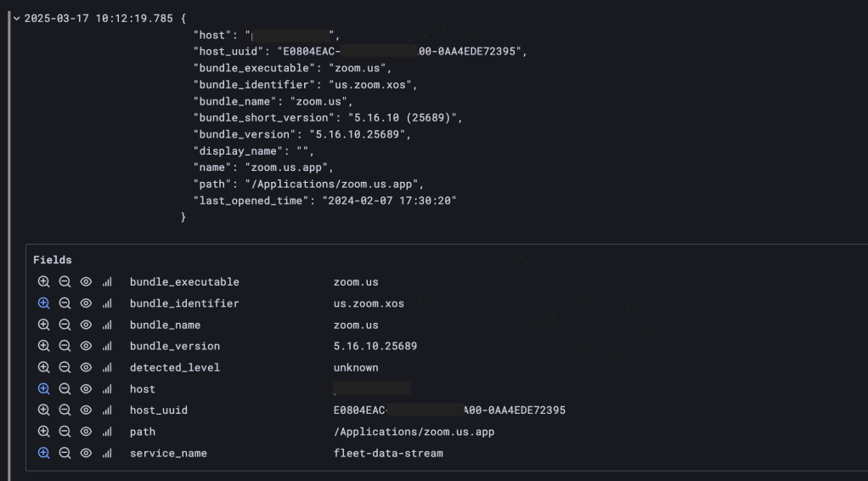Toggle bundle_executable field visibility eye
Viewport: 868px width, 481px height.
[x=86, y=282]
